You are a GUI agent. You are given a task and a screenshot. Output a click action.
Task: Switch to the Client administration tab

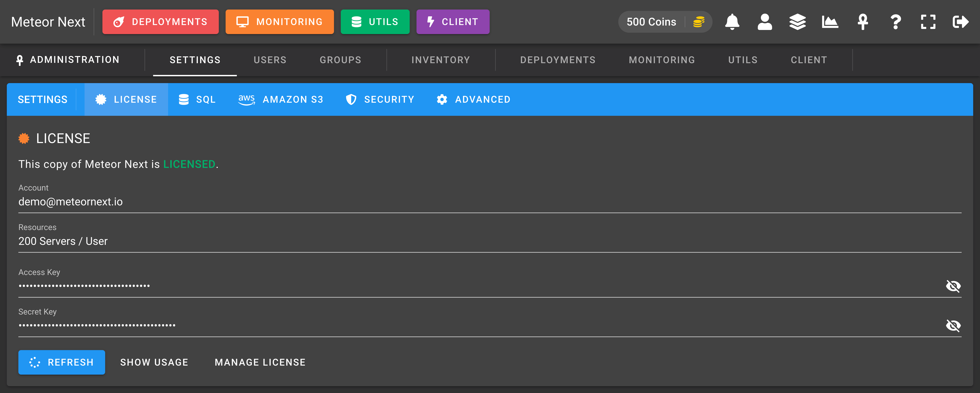tap(809, 60)
